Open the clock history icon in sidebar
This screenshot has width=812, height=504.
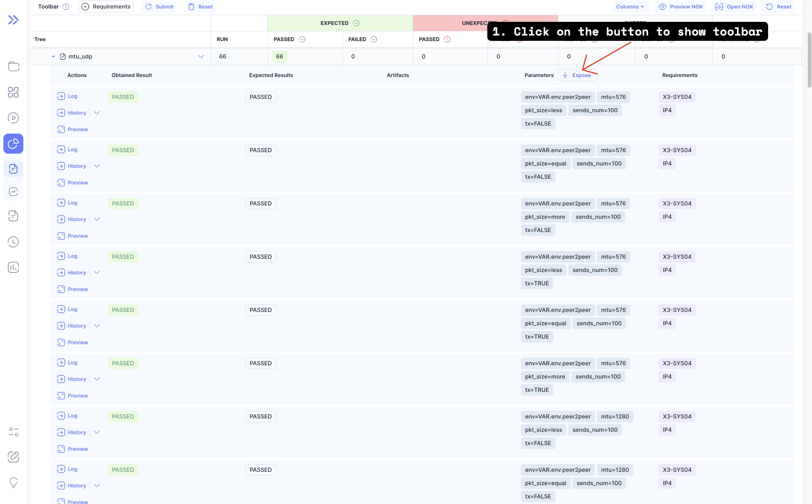tap(13, 242)
